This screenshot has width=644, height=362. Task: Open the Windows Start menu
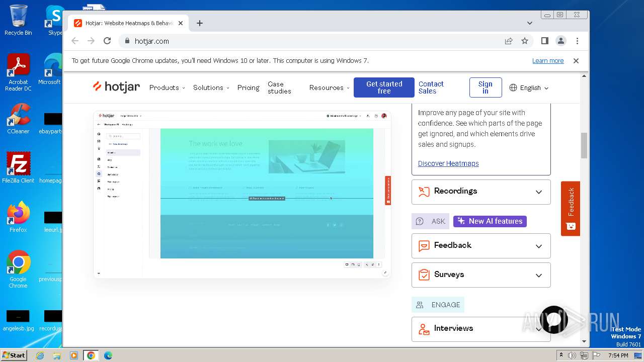point(14,355)
